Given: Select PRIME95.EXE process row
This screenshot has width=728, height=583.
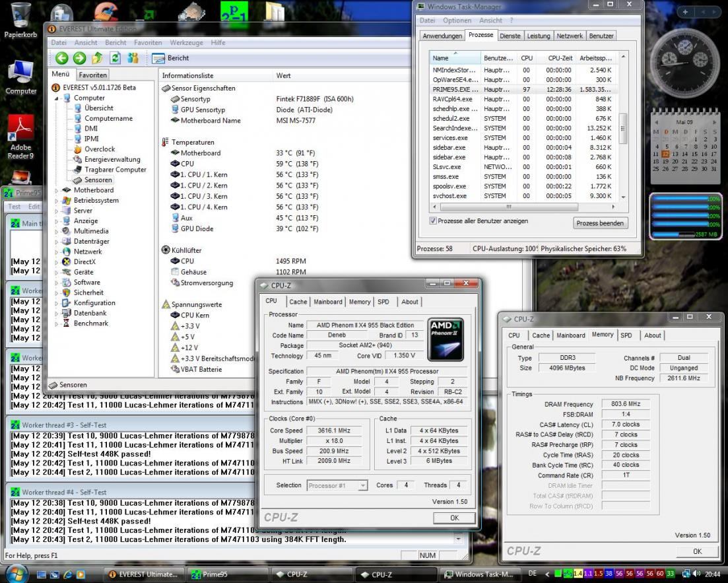Looking at the screenshot, I should click(x=523, y=89).
